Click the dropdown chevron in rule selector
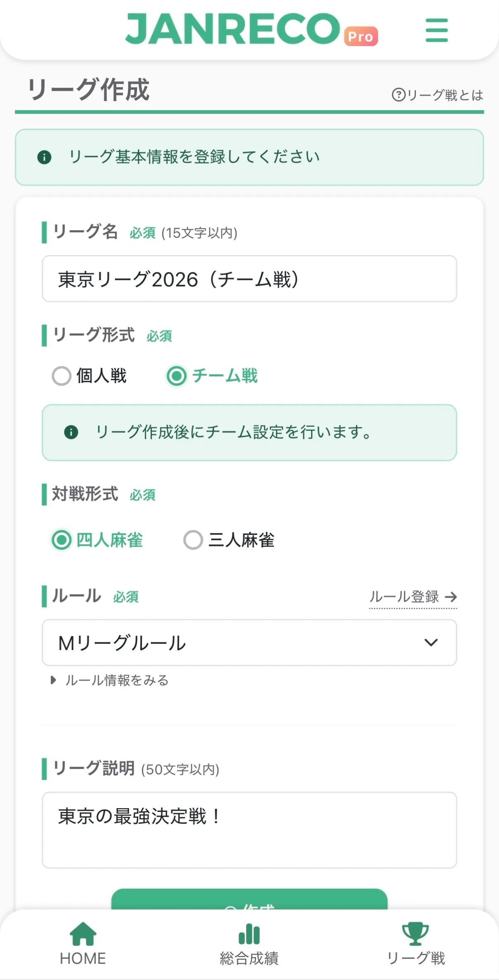Image resolution: width=499 pixels, height=980 pixels. [431, 643]
